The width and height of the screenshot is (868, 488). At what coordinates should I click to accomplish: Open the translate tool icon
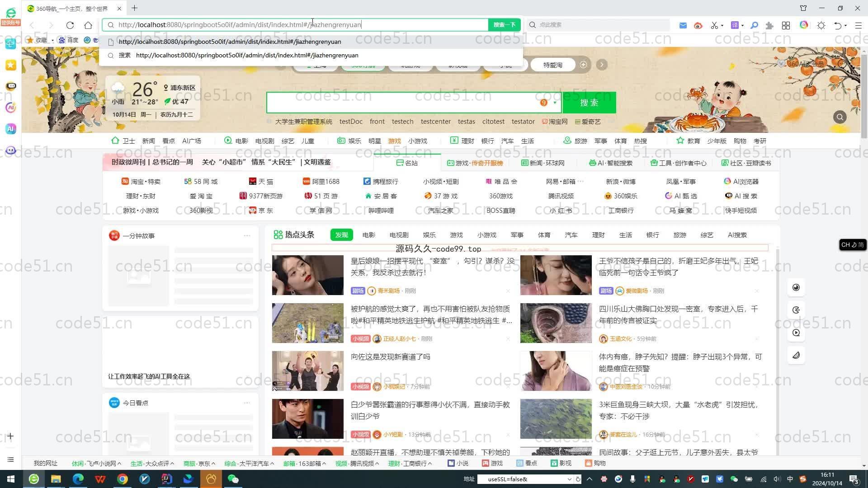coord(735,25)
